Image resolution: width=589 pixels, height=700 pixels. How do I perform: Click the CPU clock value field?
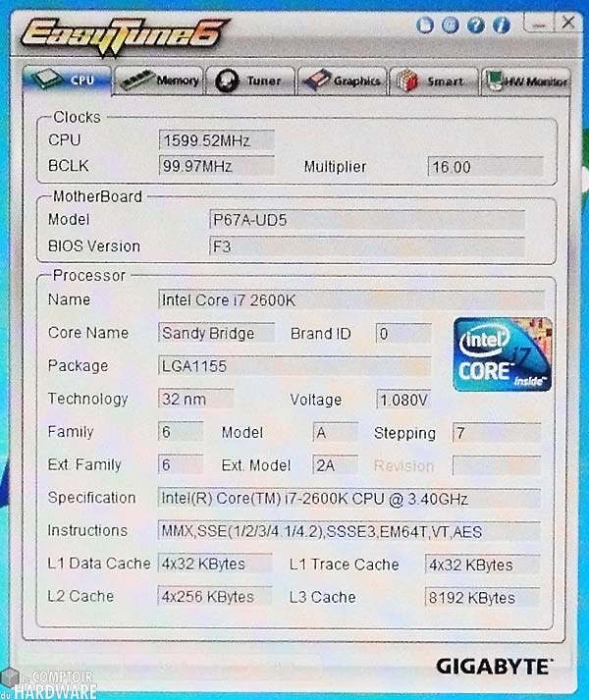click(x=216, y=141)
